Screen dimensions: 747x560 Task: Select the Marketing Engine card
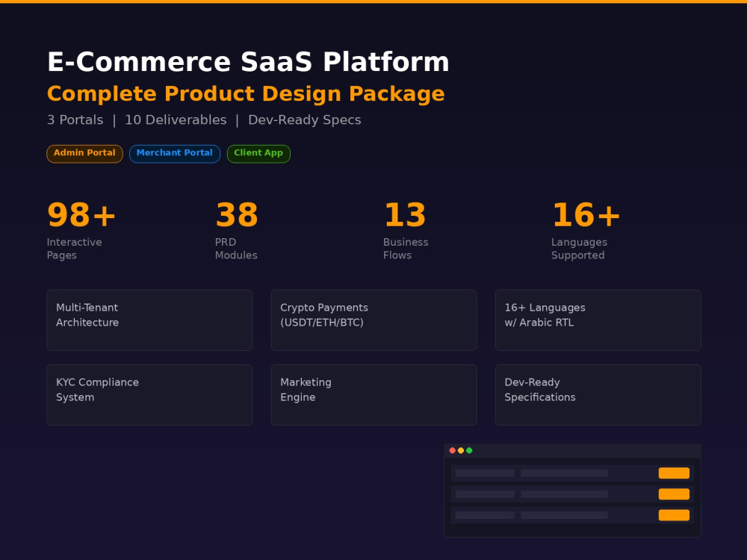click(x=374, y=395)
